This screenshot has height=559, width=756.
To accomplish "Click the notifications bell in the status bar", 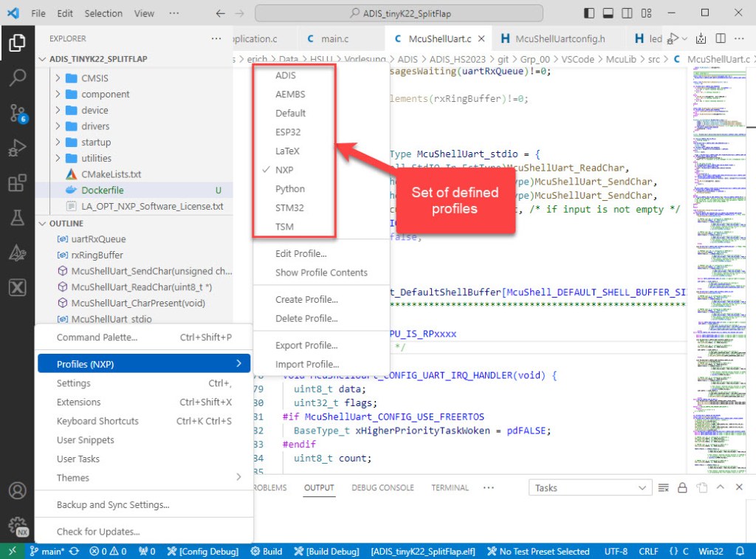I will coord(741,551).
